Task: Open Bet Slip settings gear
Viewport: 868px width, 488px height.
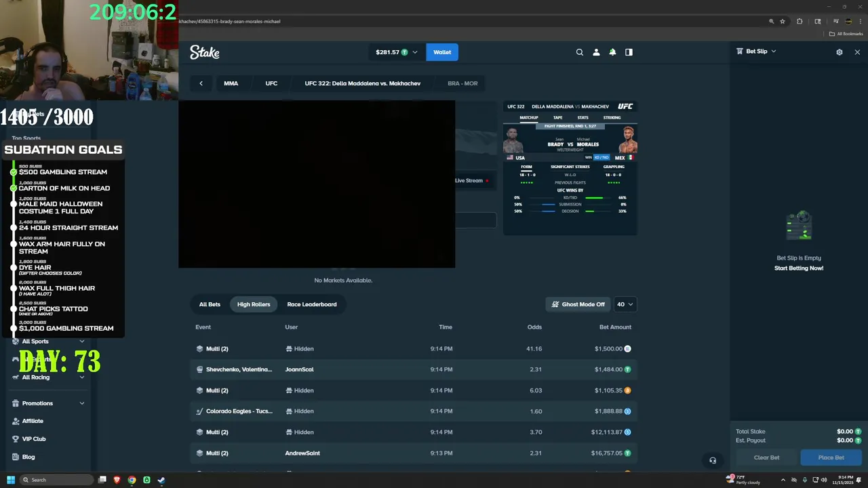Action: click(840, 52)
